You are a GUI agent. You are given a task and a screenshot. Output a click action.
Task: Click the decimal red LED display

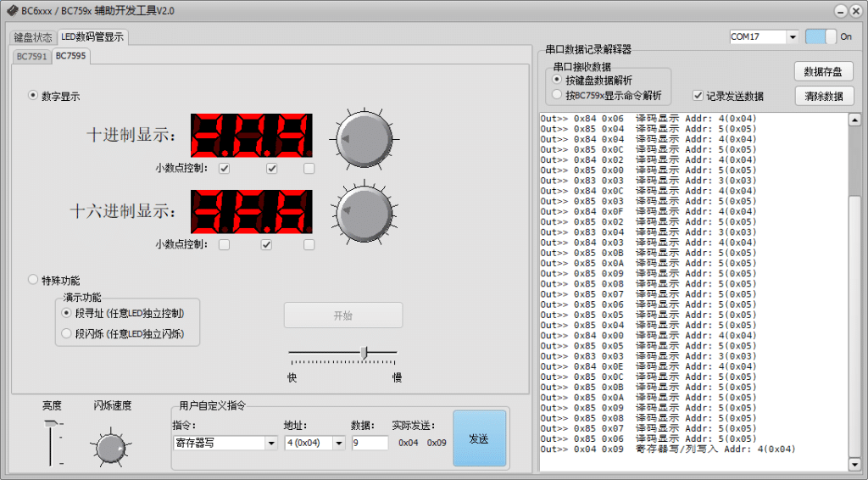(x=251, y=136)
